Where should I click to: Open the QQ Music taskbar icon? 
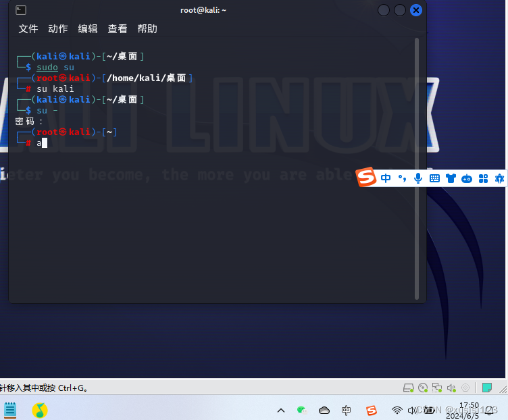click(x=40, y=411)
